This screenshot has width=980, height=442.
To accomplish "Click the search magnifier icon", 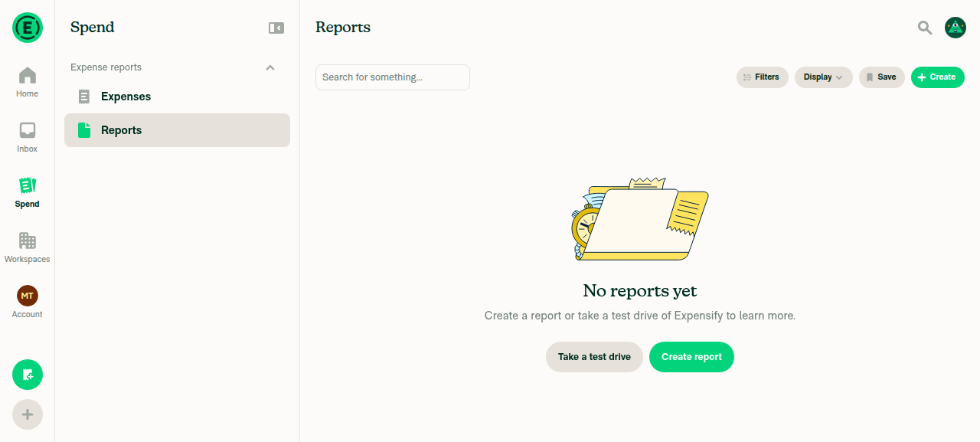I will tap(925, 28).
